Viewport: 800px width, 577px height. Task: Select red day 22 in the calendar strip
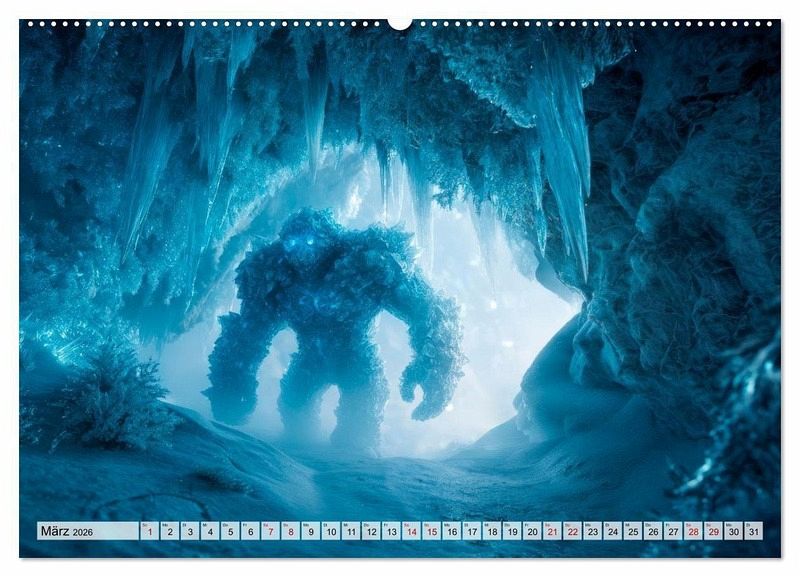pyautogui.click(x=573, y=531)
